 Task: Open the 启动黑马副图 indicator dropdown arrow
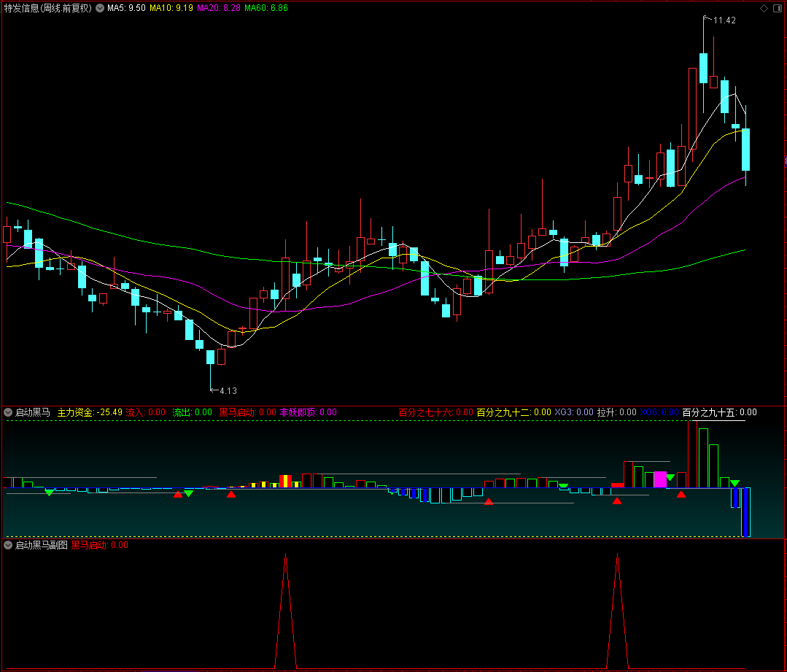tap(8, 545)
